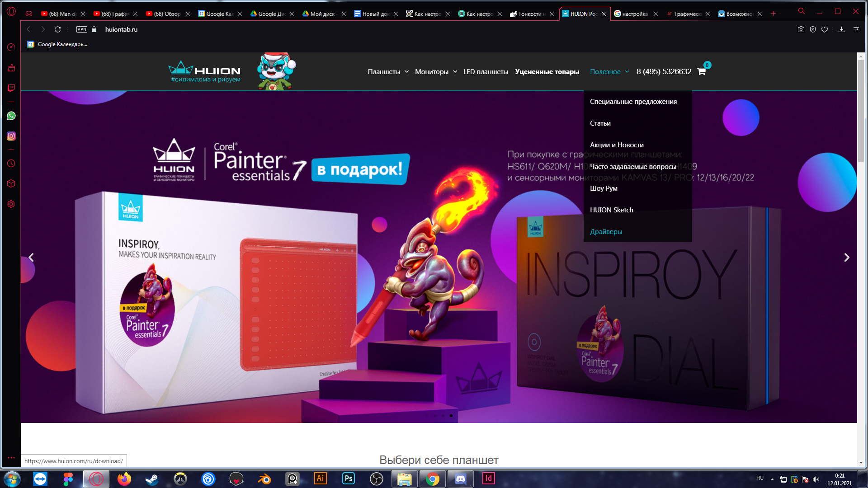The width and height of the screenshot is (868, 488).
Task: Go to the next banner slide arrow
Action: (846, 258)
